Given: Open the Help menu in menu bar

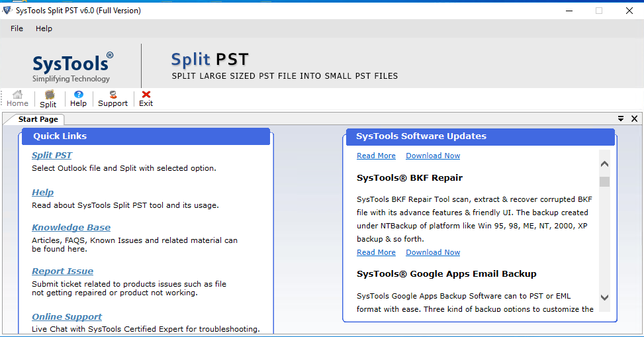Looking at the screenshot, I should click(44, 28).
